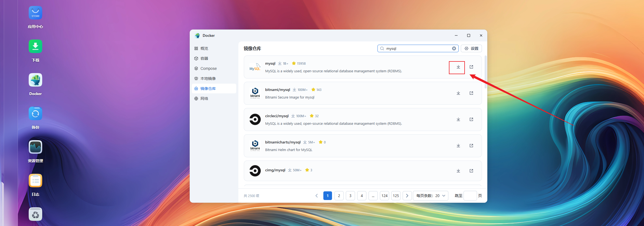
Task: Open the 日志 log desktop icon
Action: pyautogui.click(x=35, y=181)
